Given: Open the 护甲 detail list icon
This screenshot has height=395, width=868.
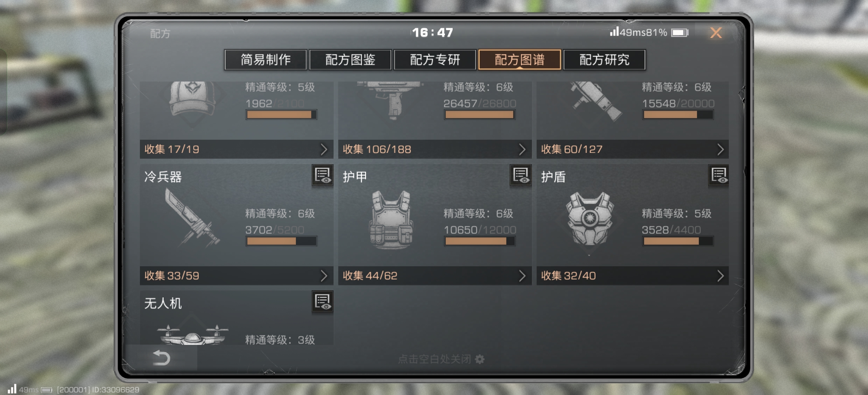Looking at the screenshot, I should point(521,176).
